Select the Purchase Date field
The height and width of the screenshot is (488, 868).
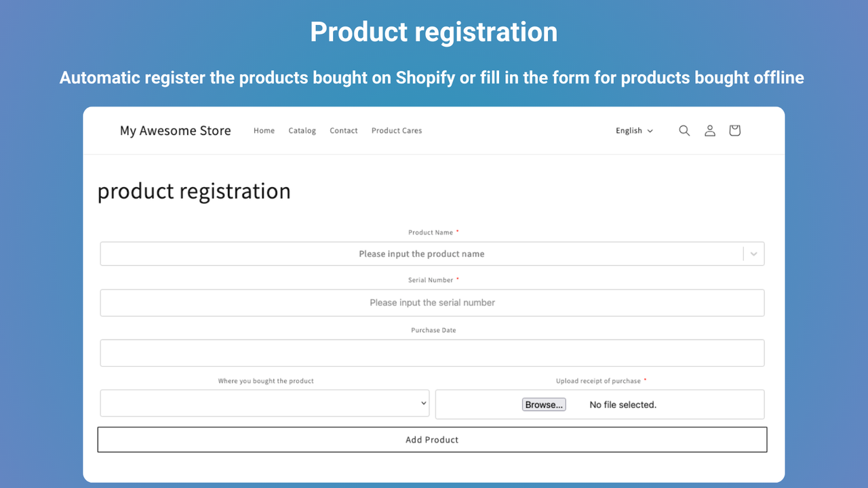click(x=432, y=352)
